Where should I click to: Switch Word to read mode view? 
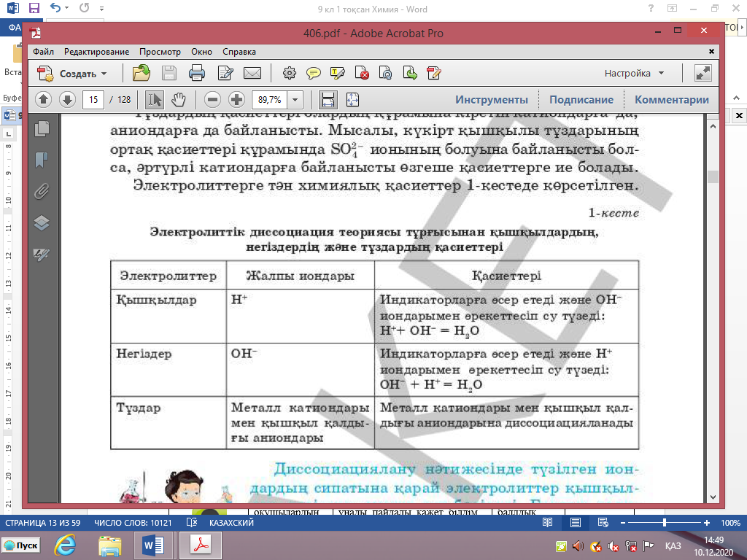pos(548,522)
